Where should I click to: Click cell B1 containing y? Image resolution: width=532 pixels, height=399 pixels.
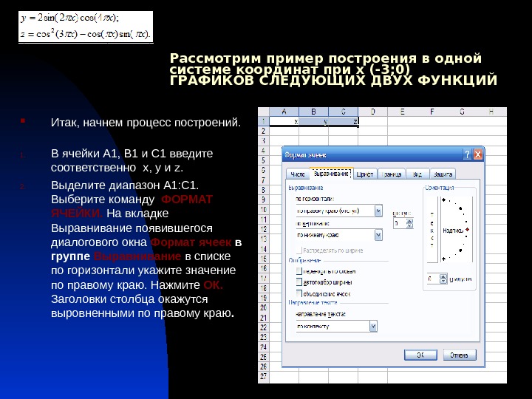313,121
